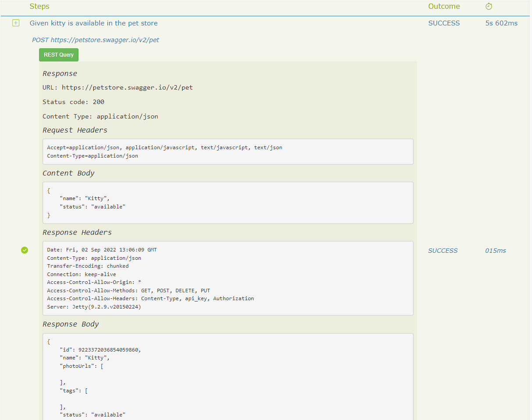Select the SUCCESS outcome of the Given step
The height and width of the screenshot is (420, 532).
(444, 23)
